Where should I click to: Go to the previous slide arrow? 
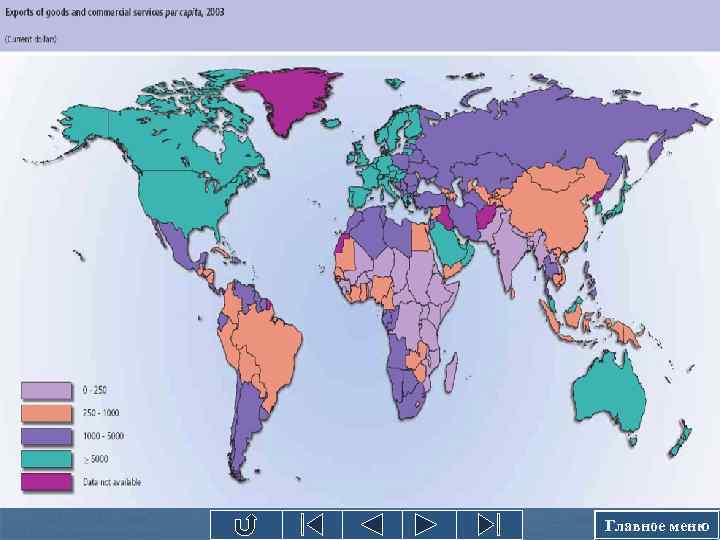pos(372,524)
